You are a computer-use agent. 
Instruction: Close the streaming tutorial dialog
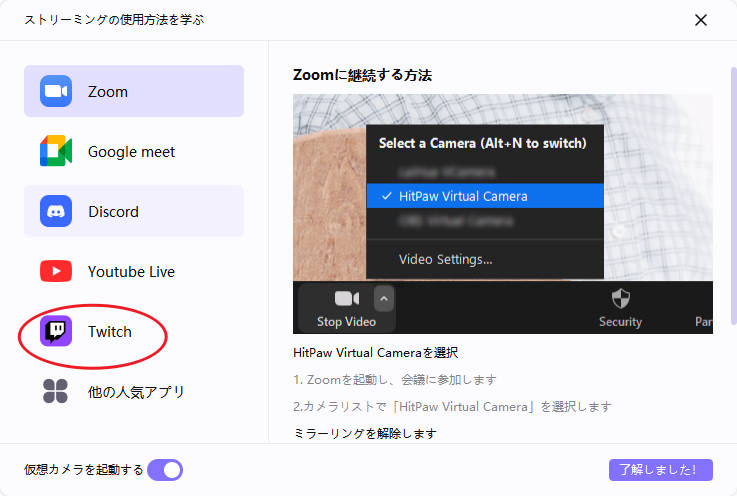tap(701, 20)
